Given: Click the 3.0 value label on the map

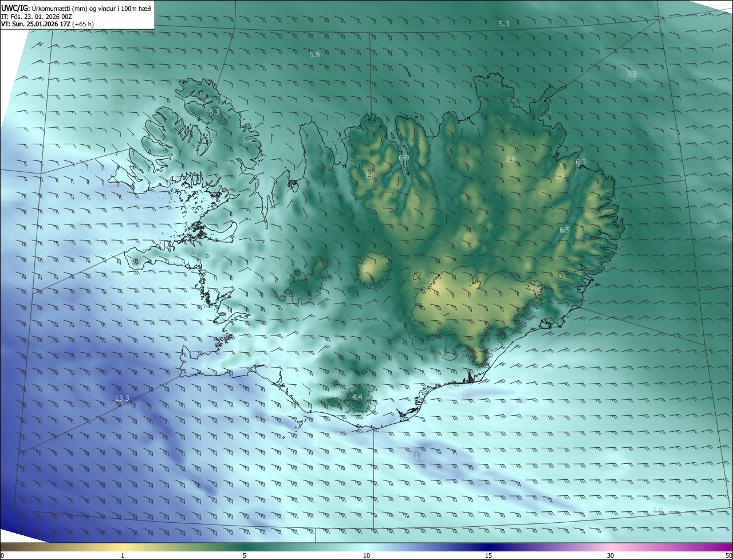Looking at the screenshot, I should [x=369, y=175].
